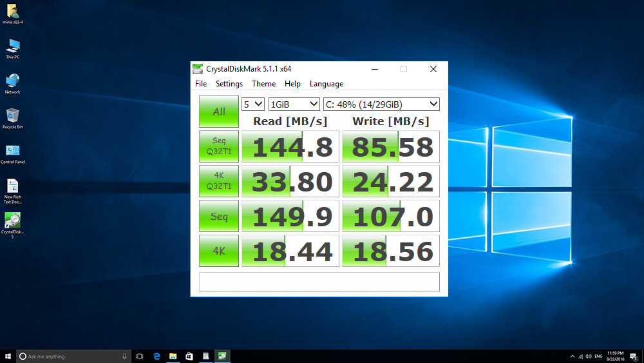
Task: Select the Network desktop icon
Action: tap(12, 82)
